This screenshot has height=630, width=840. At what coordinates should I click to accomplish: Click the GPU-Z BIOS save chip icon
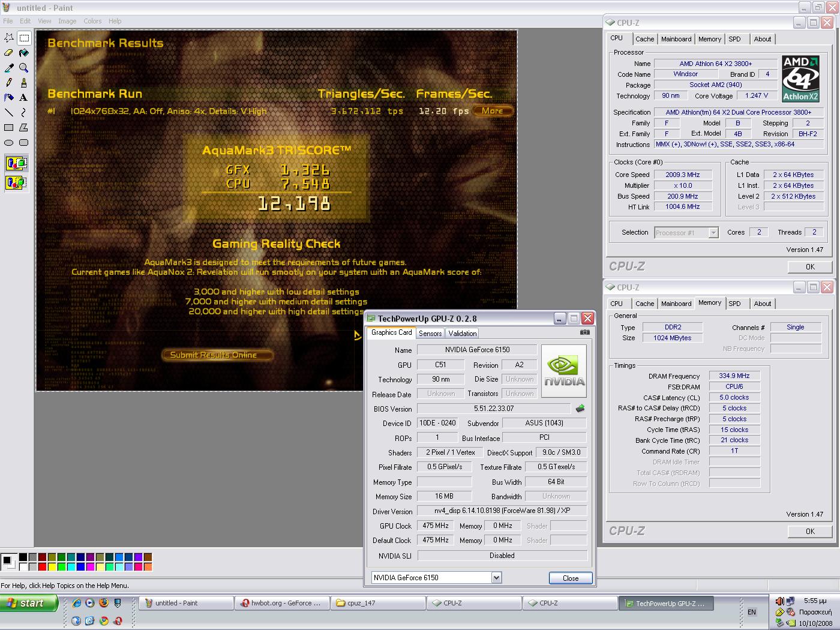[580, 409]
